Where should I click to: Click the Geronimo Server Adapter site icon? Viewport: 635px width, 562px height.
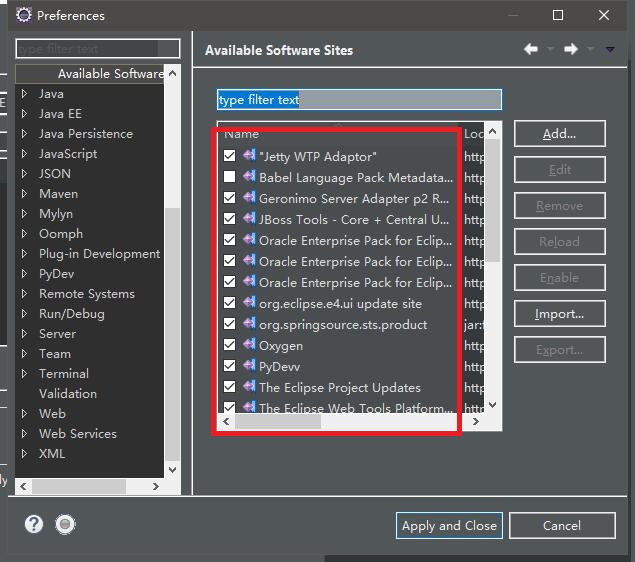coord(249,197)
